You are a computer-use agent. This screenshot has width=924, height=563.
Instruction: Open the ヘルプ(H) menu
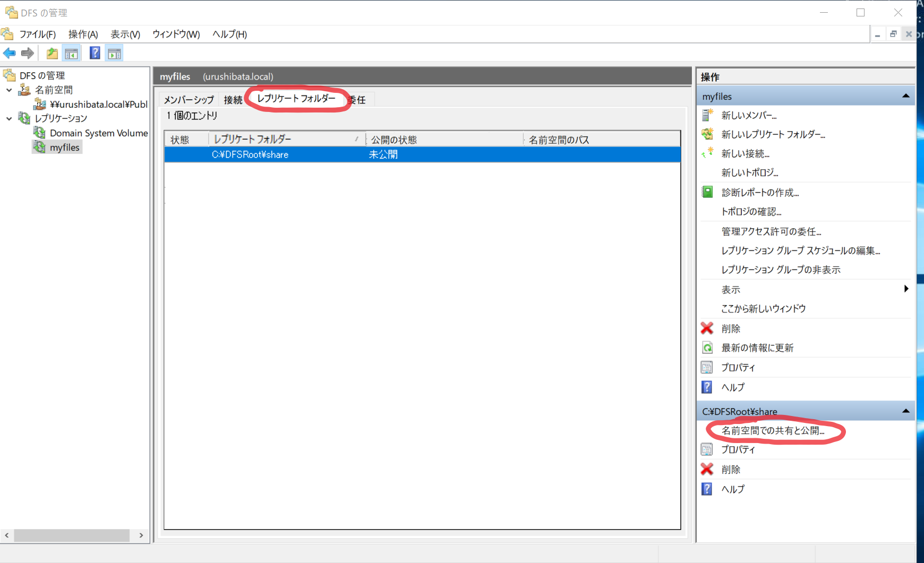click(x=230, y=34)
